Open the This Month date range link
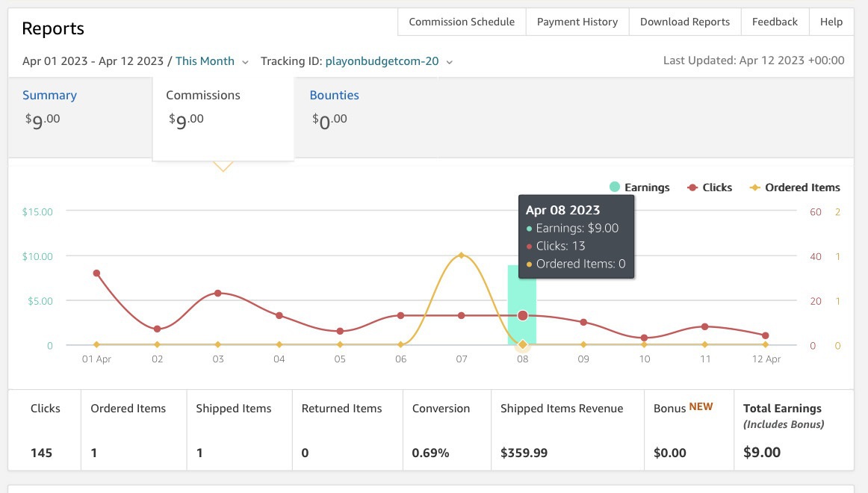The width and height of the screenshot is (868, 493). 205,61
